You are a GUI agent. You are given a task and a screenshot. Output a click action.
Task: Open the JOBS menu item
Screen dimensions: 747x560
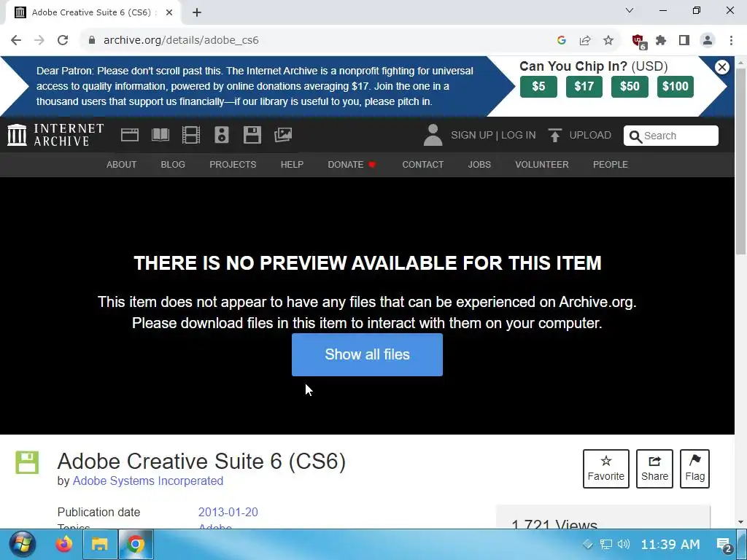pos(479,164)
